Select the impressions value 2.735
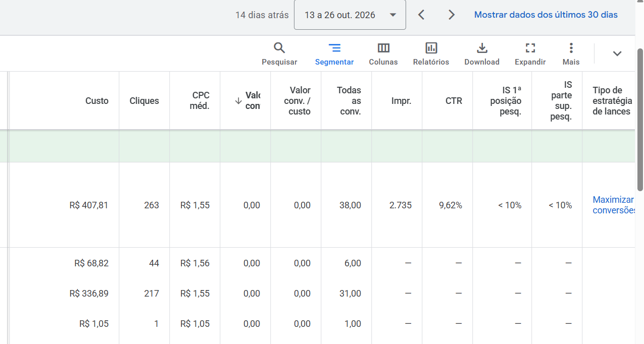This screenshot has width=644, height=344. pyautogui.click(x=401, y=205)
